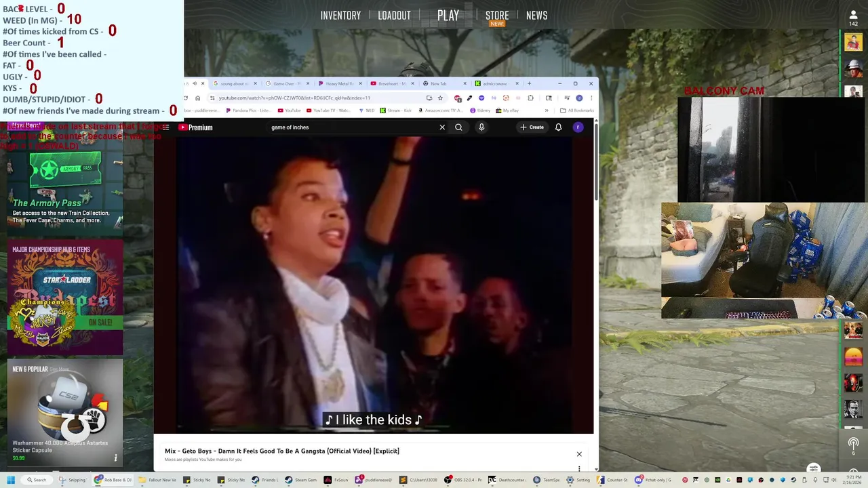Open the Amazon.com bookmark
The width and height of the screenshot is (868, 488).
tap(439, 110)
